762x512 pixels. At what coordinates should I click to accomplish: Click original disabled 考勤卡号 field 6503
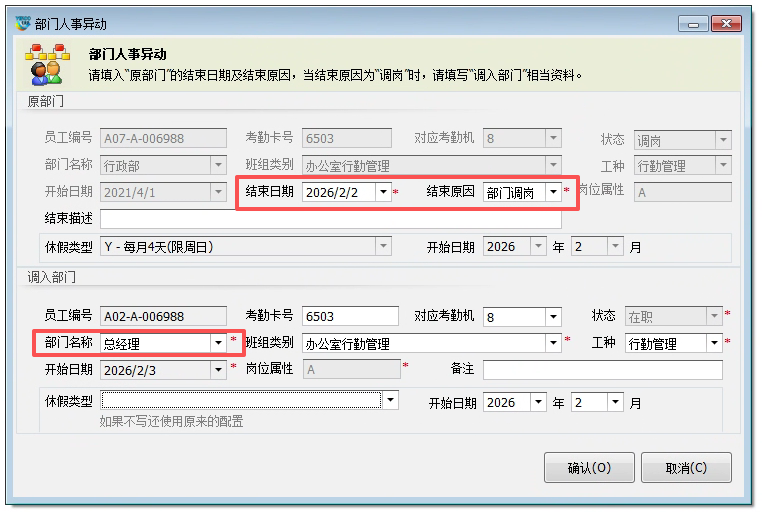click(346, 138)
